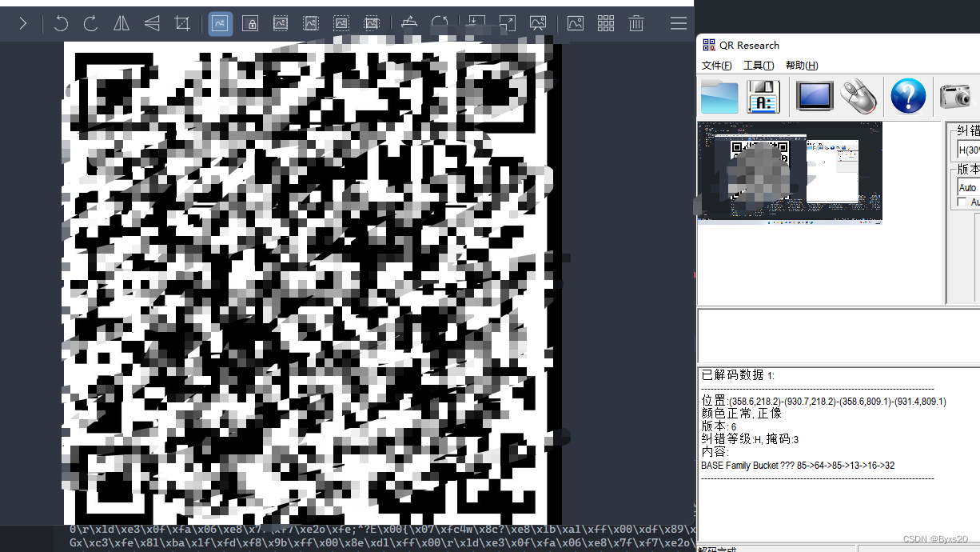Toggle the Au checkbox under 版本

click(962, 202)
